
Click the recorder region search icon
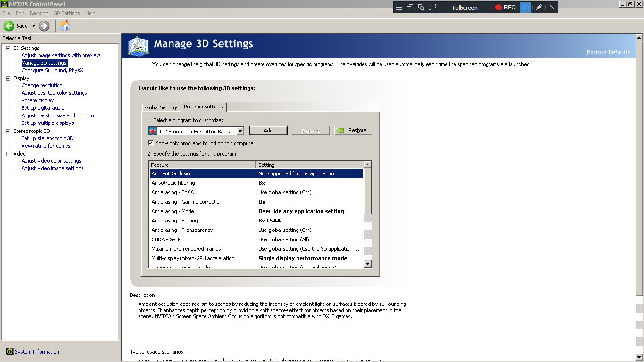click(421, 8)
